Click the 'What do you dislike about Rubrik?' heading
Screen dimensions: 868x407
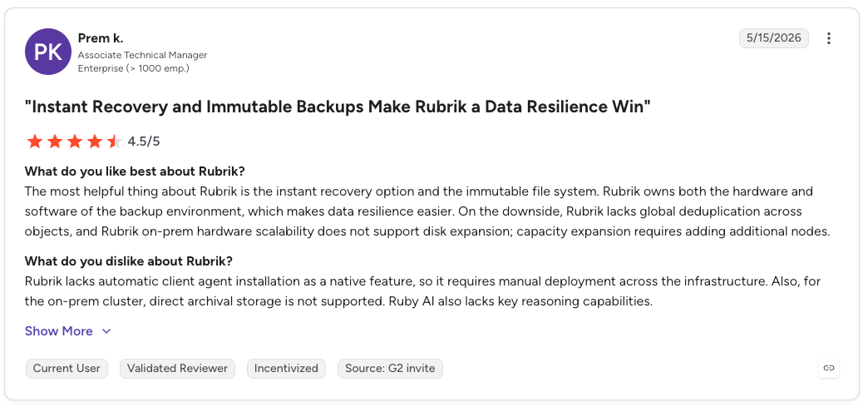(x=129, y=261)
